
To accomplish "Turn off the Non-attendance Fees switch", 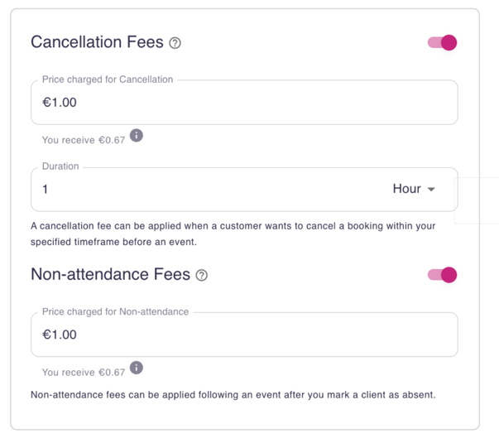I will point(443,275).
